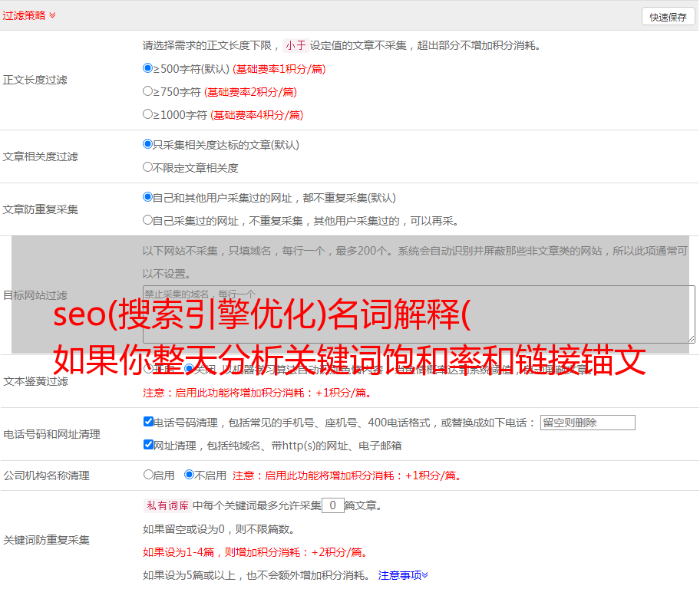
Task: Collapse the 过滤策略 section header
Action: 29,15
